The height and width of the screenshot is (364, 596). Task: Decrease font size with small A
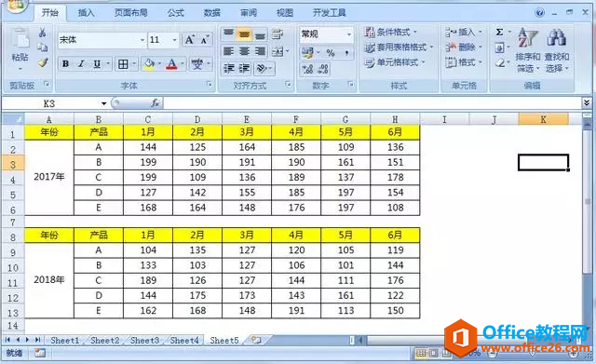click(x=205, y=39)
